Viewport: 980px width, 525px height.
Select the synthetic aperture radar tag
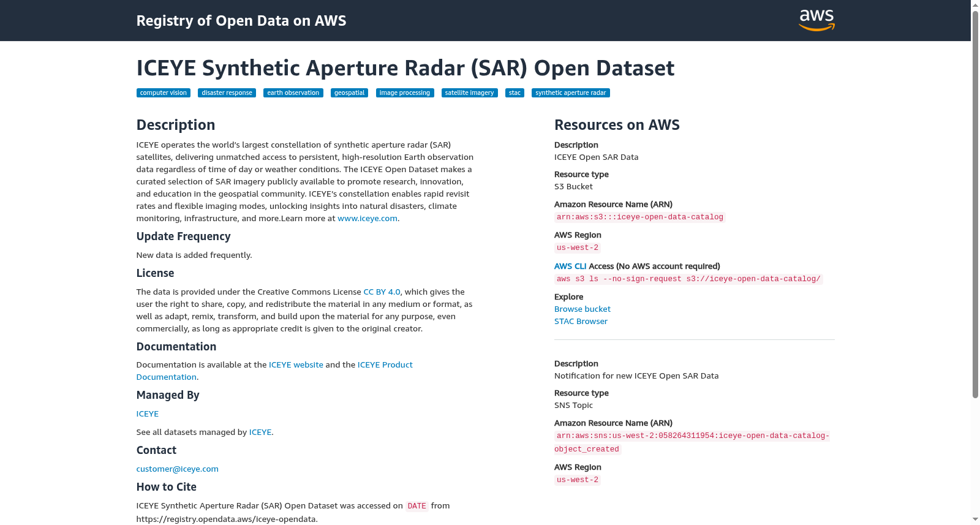pos(571,93)
